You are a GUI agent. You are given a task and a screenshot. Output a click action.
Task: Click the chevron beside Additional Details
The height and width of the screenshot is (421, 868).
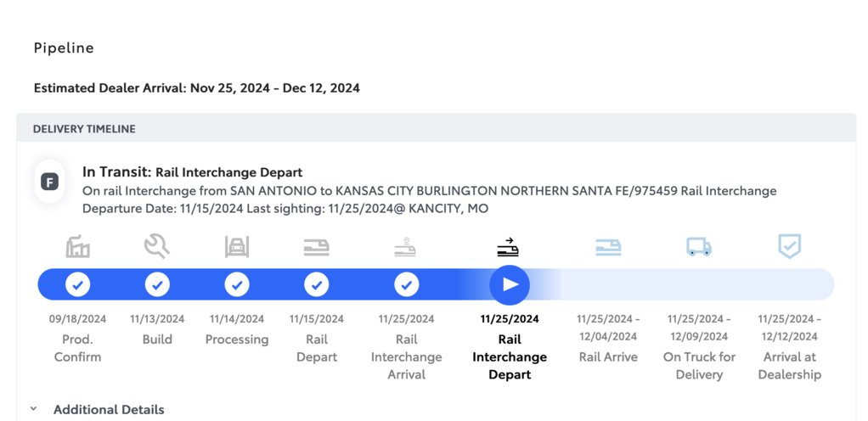(x=33, y=409)
